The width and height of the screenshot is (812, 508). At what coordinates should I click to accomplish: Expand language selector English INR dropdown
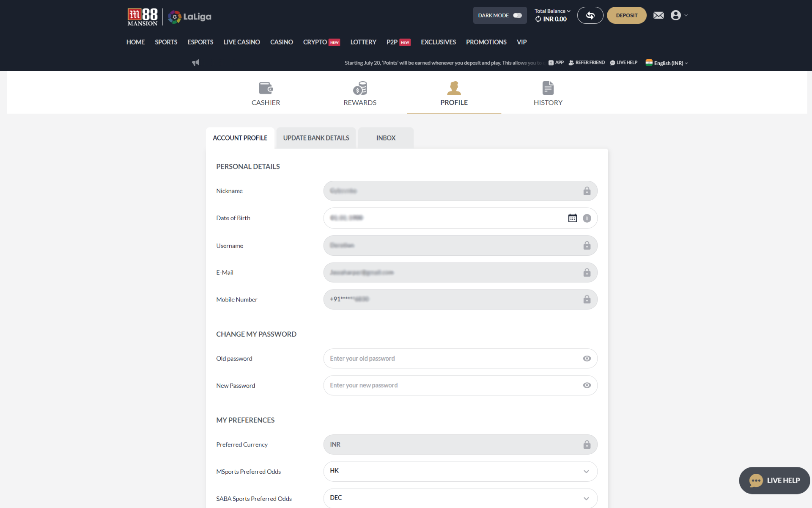(x=668, y=63)
